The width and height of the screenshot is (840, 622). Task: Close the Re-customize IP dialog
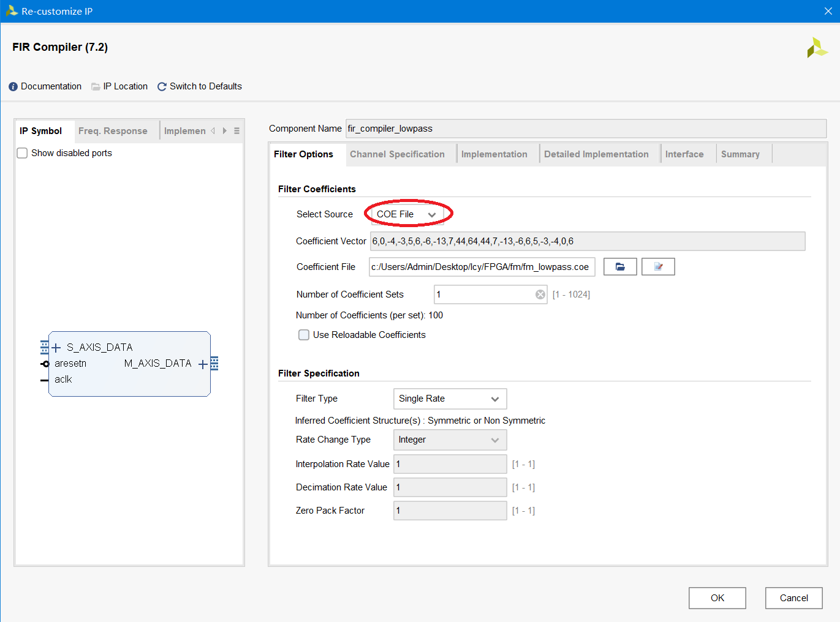[x=828, y=11]
